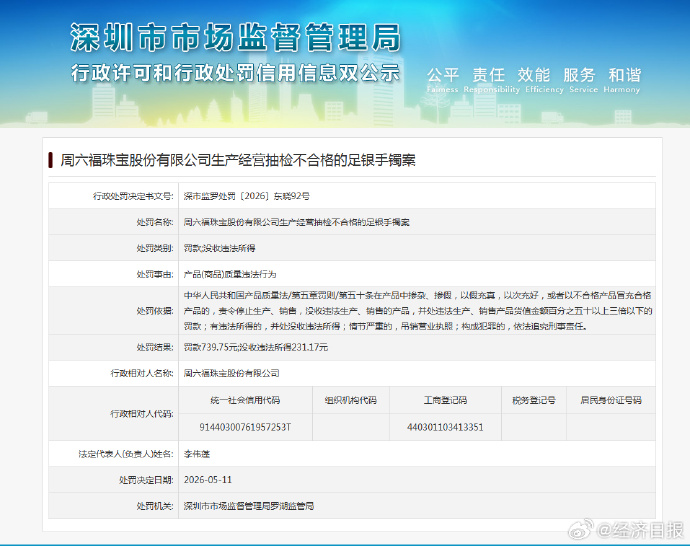Select 行政相对人名称 value 周六福珠宝股份有限公司
The image size is (690, 546).
tap(231, 373)
